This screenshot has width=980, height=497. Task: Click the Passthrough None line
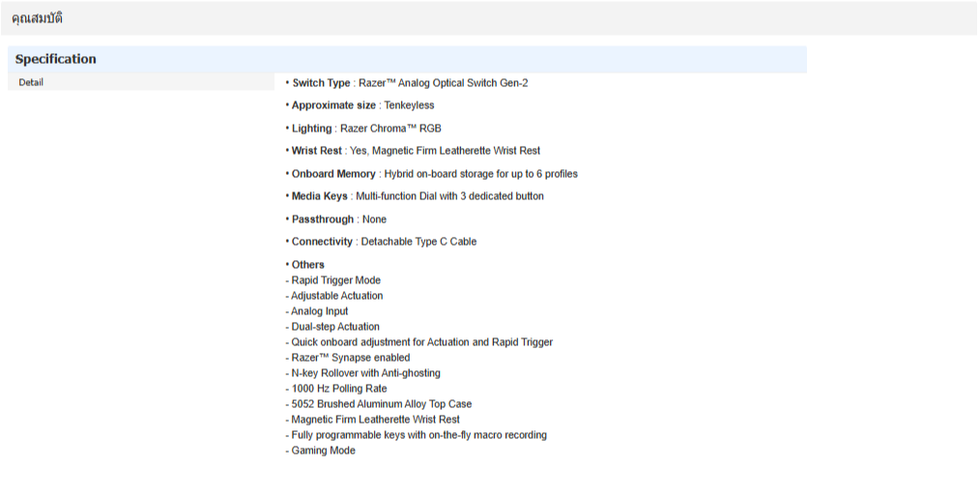[336, 219]
